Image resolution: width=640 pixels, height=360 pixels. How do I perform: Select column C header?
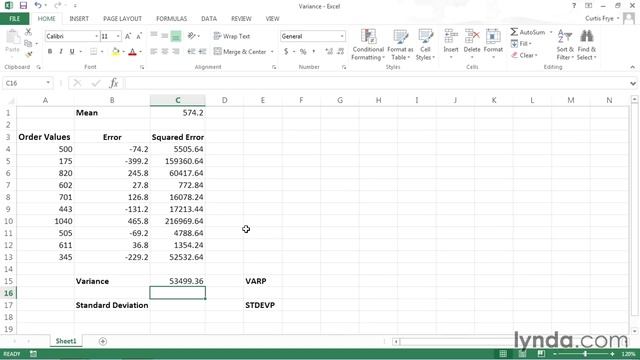(178, 100)
